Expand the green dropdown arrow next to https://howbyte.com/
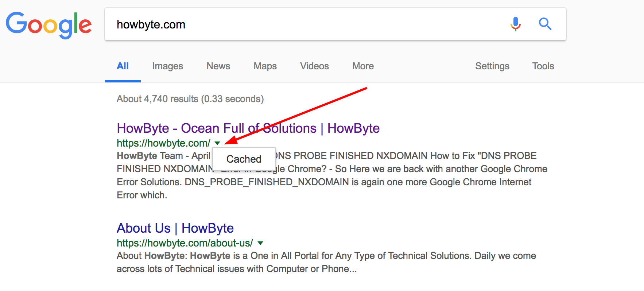 point(217,143)
